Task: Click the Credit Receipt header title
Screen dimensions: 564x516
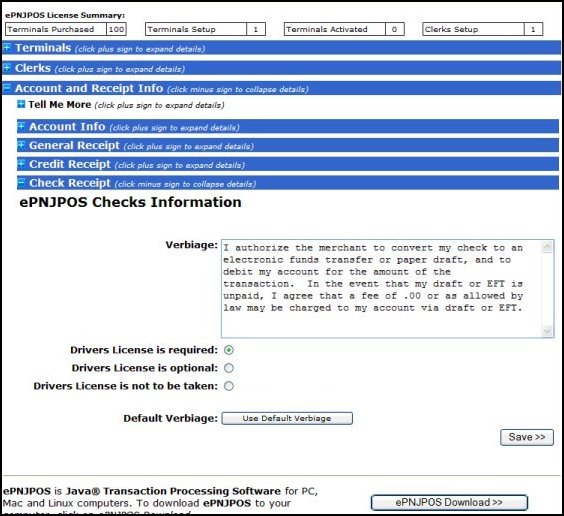Action: pyautogui.click(x=70, y=164)
